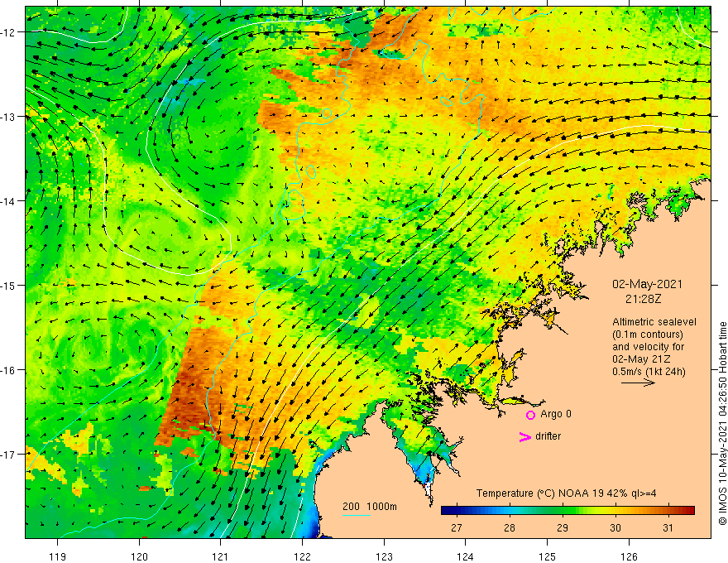Click the 29 tick label on temperature scale
Screen dimensions: 728x563
(563, 527)
